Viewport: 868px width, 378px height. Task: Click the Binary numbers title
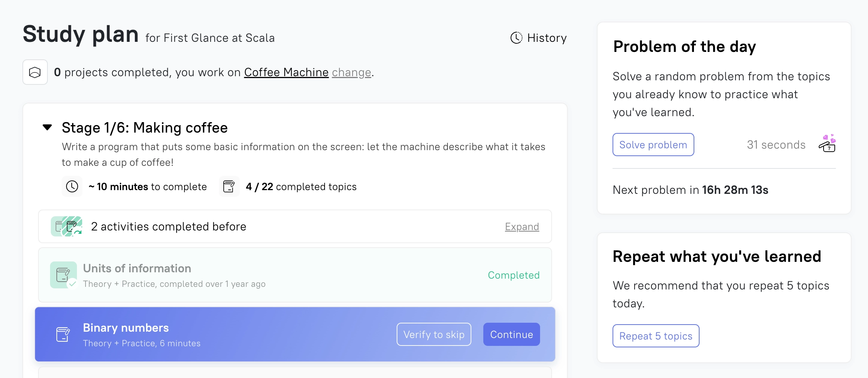pyautogui.click(x=126, y=328)
